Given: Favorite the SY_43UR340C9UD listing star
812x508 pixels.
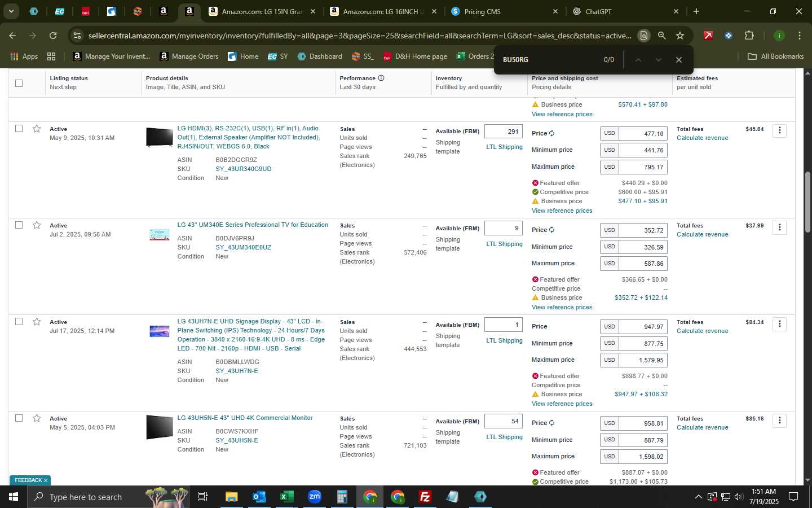Looking at the screenshot, I should click(37, 129).
